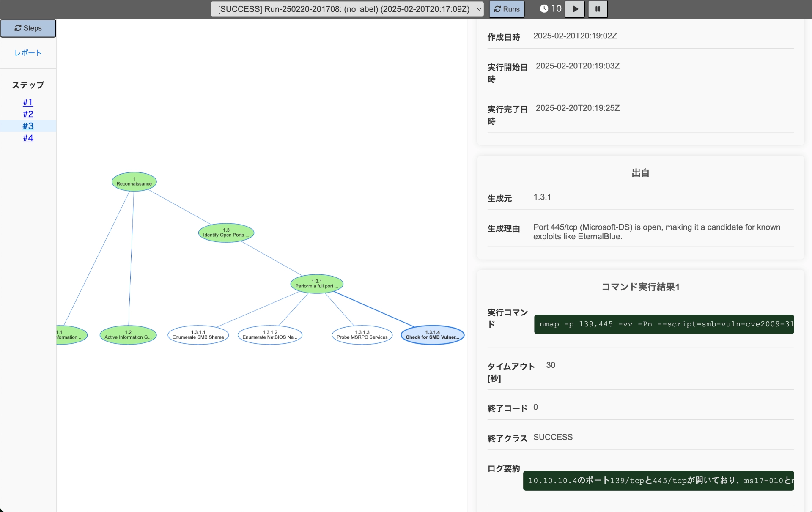Viewport: 812px width, 512px height.
Task: Select the Reconnaissance root node
Action: tap(134, 182)
